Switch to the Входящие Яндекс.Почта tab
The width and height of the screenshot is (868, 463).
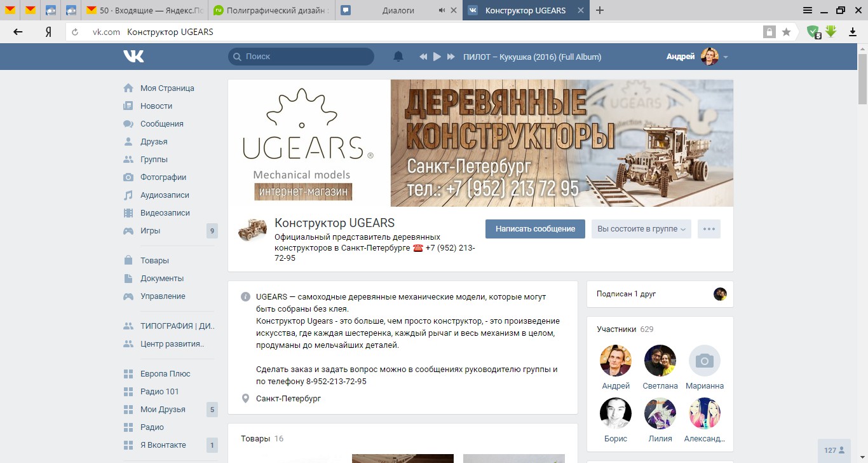click(145, 10)
